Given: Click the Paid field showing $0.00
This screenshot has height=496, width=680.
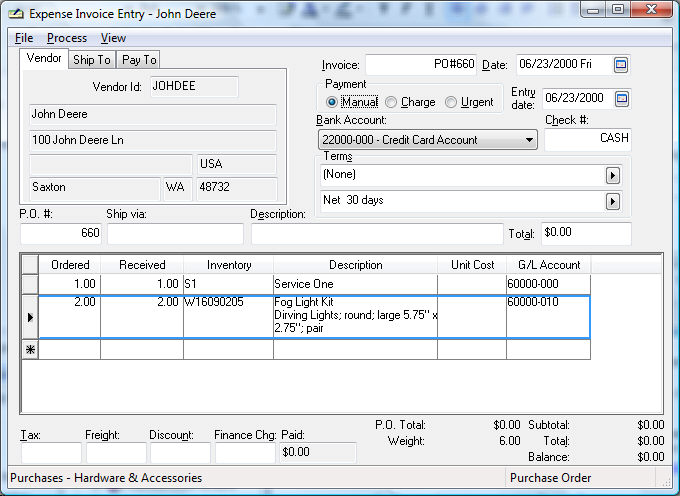Looking at the screenshot, I should point(318,453).
